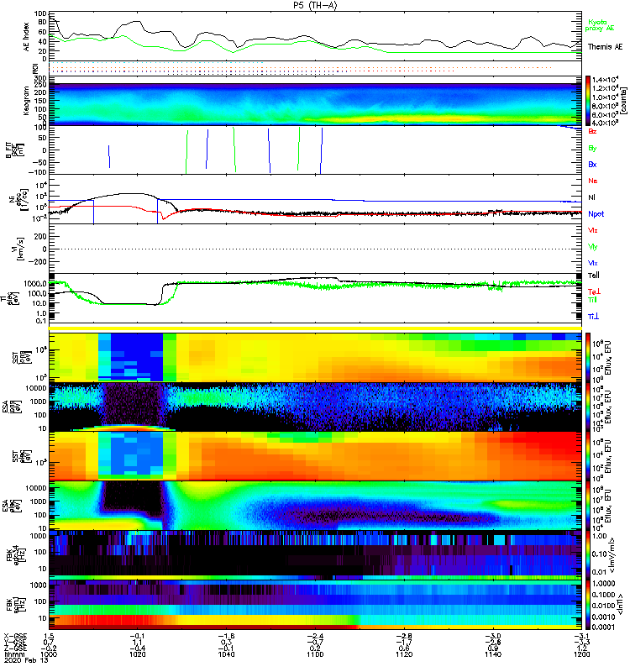Click the FBK magnetic nT color bar
This screenshot has height=672, width=630.
(587, 605)
